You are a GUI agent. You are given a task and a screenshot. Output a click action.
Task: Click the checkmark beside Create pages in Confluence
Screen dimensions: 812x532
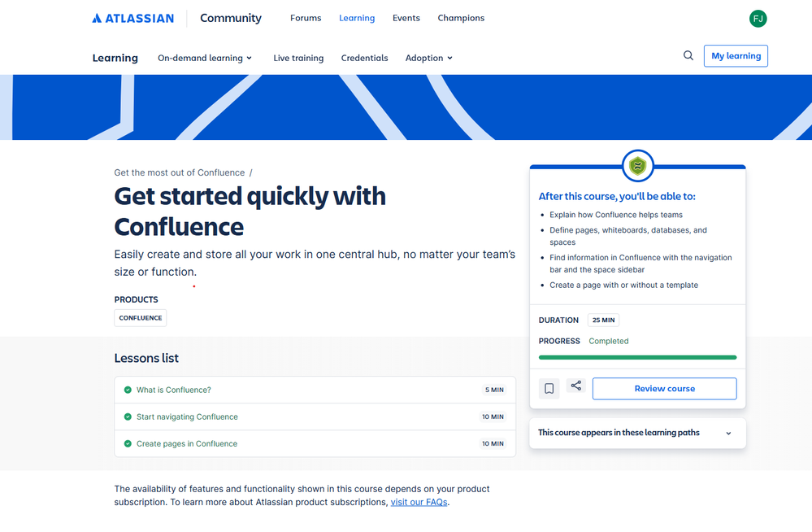click(x=128, y=444)
